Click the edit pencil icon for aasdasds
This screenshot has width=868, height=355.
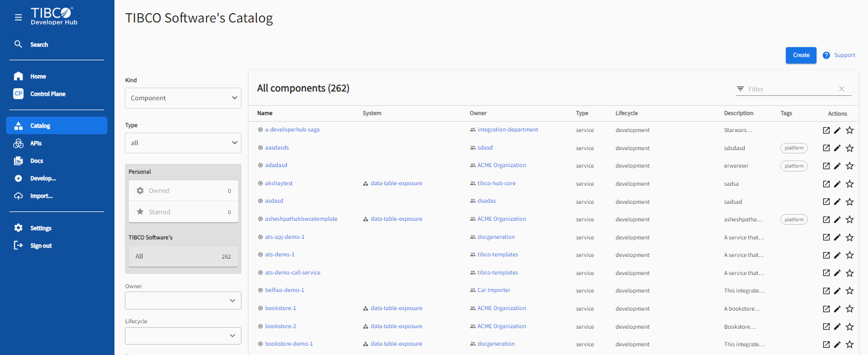pyautogui.click(x=837, y=148)
